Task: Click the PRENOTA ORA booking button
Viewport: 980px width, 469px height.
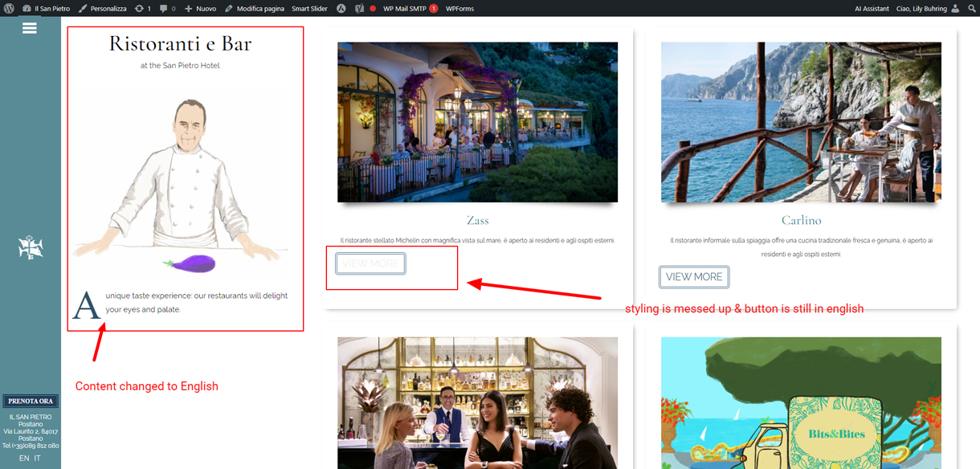Action: [x=31, y=401]
